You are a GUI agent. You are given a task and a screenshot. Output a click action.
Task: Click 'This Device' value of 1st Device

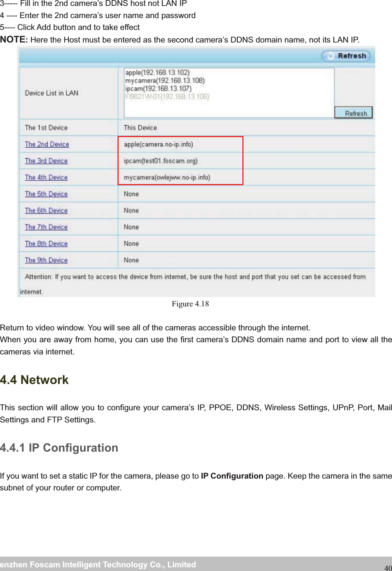(140, 128)
